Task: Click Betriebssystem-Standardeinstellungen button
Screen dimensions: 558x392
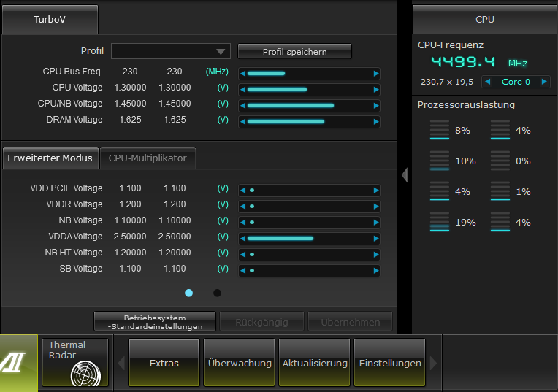Action: pos(155,322)
